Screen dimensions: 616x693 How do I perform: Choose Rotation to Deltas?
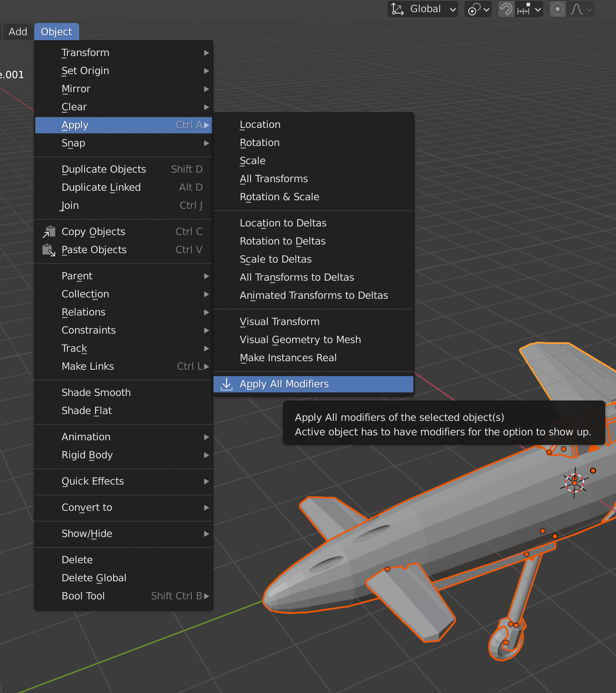point(313,241)
